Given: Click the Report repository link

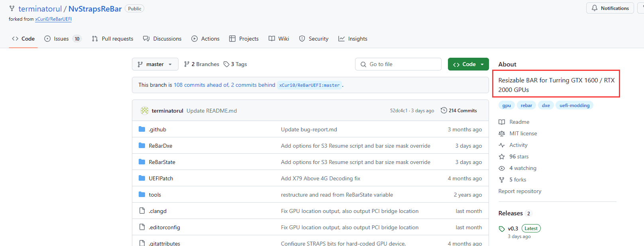Looking at the screenshot, I should click(520, 191).
